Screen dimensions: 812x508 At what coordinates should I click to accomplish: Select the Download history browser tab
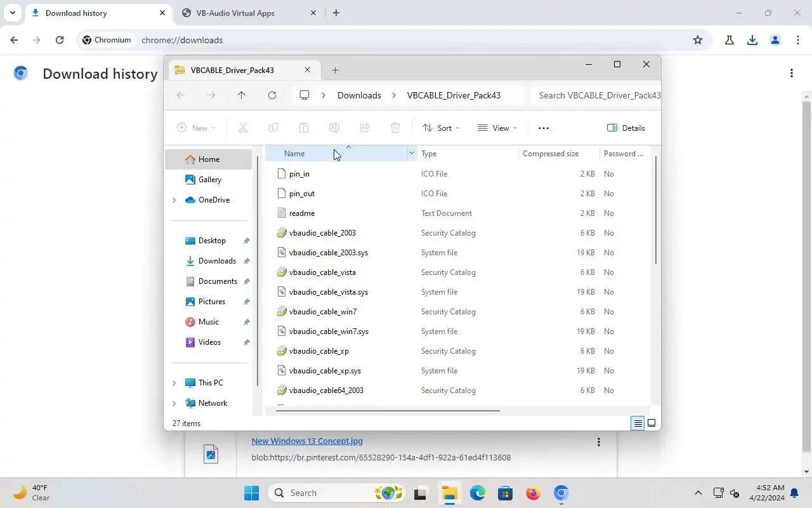[x=98, y=13]
